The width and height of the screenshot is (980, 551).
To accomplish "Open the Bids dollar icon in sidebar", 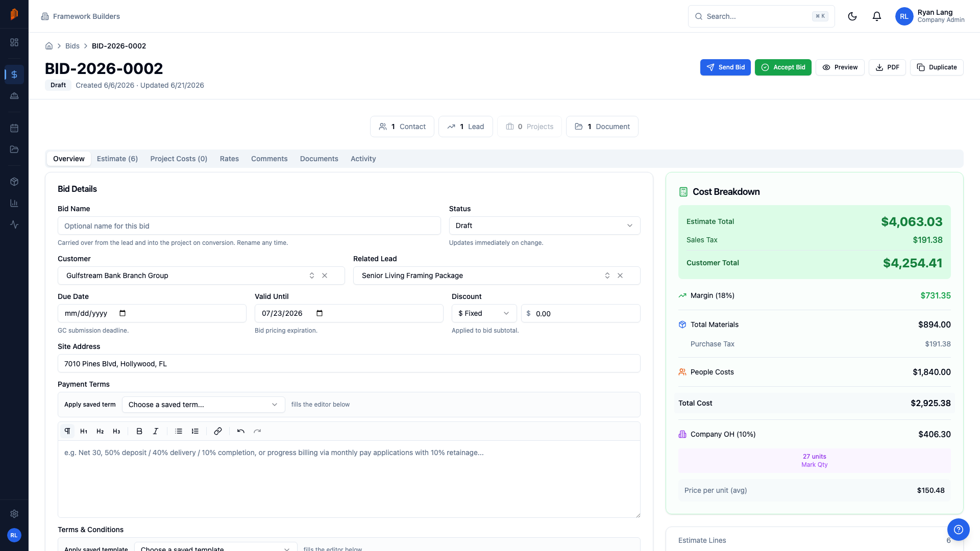I will coord(14,74).
